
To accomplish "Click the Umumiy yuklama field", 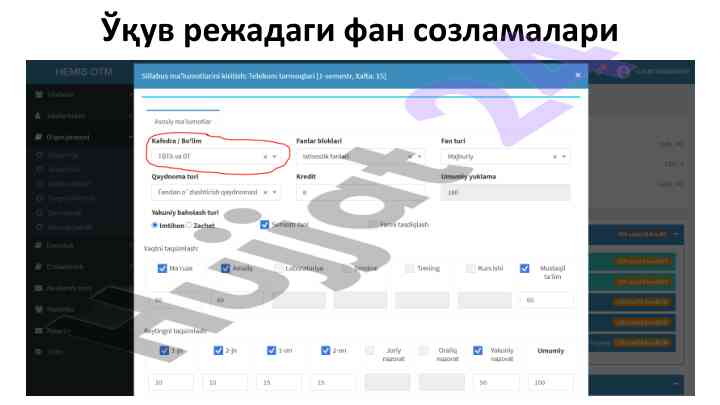I will pos(505,192).
